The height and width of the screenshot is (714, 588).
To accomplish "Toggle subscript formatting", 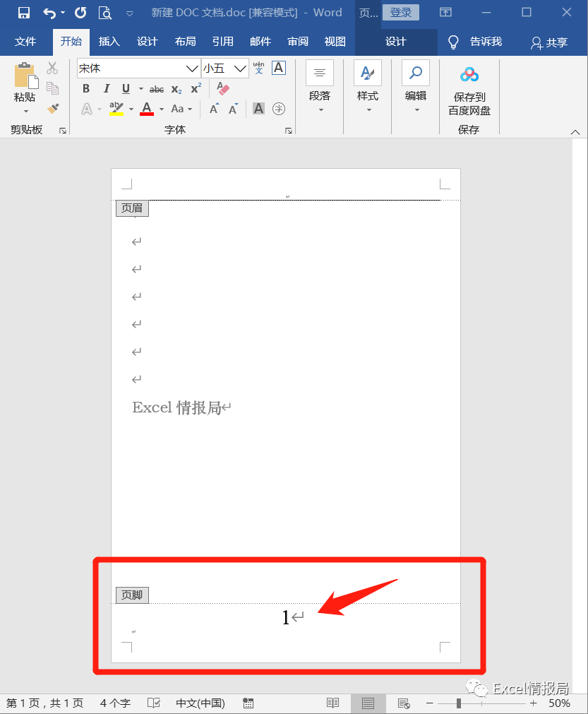I will pos(176,89).
